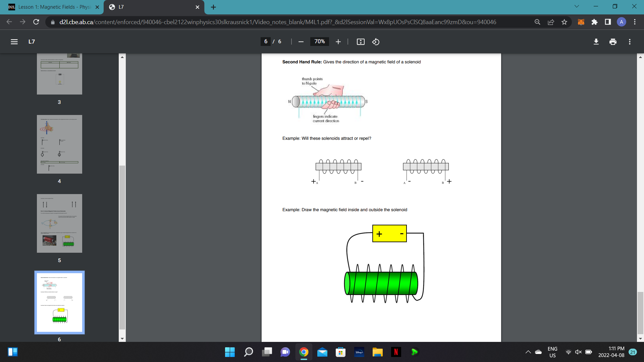Edit the 70% zoom level field
Image resolution: width=644 pixels, height=362 pixels.
coord(319,42)
